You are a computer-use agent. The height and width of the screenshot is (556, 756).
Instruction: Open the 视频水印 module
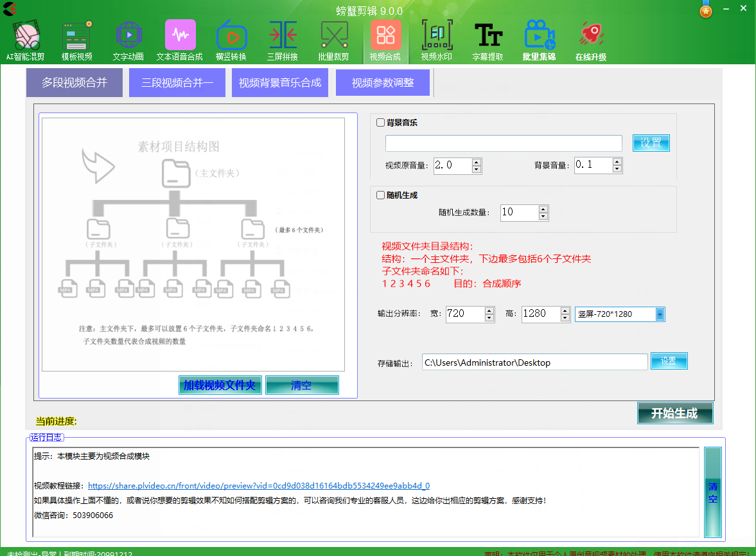[x=437, y=39]
